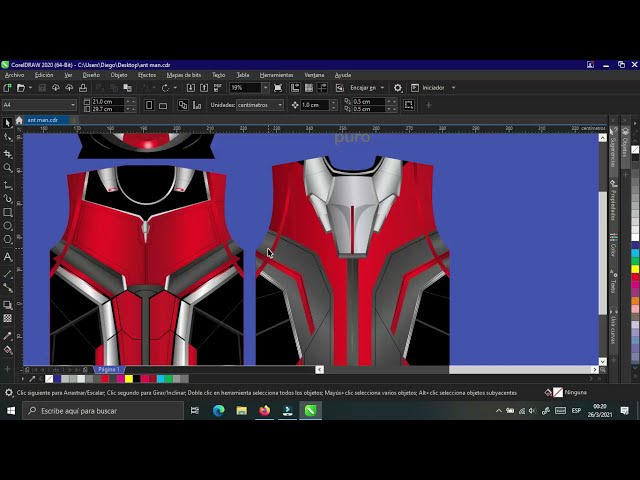Toggle current page layout button

(197, 105)
